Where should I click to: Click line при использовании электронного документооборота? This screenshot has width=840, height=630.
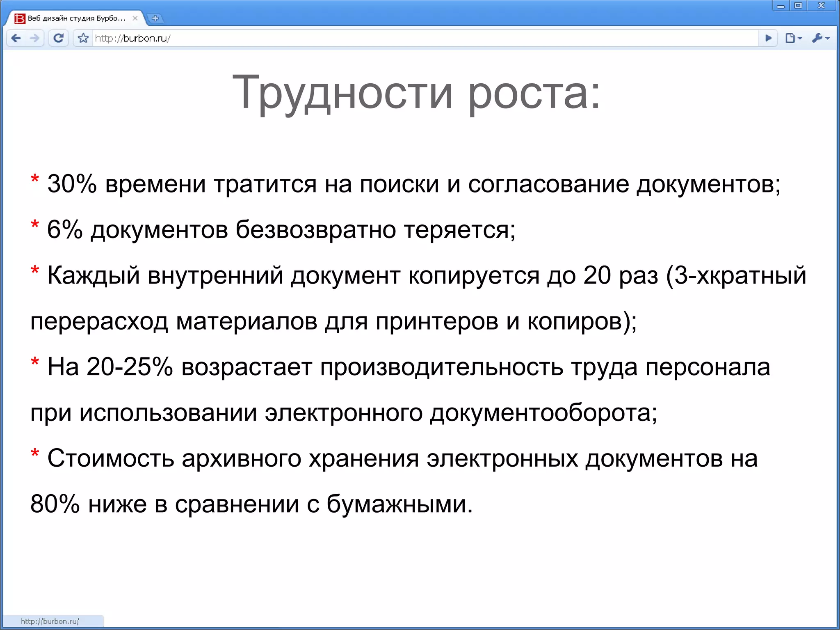pyautogui.click(x=344, y=412)
